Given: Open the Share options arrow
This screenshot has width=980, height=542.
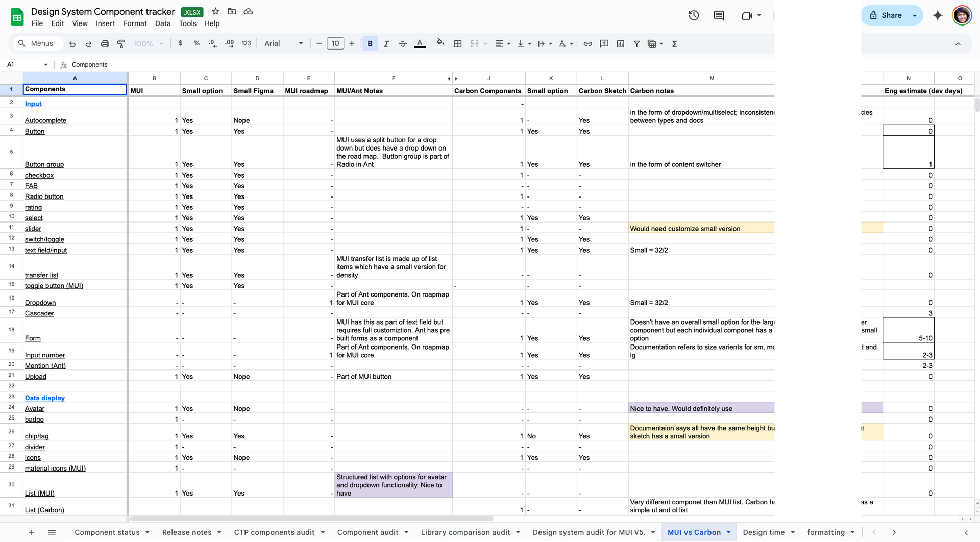Looking at the screenshot, I should click(915, 15).
